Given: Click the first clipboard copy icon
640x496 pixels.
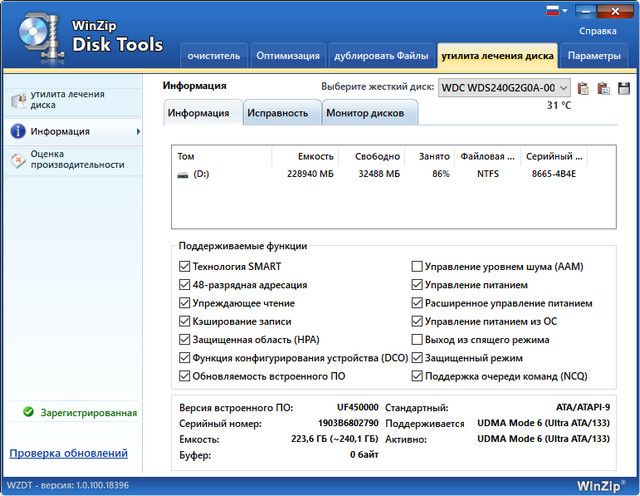Looking at the screenshot, I should pyautogui.click(x=584, y=88).
